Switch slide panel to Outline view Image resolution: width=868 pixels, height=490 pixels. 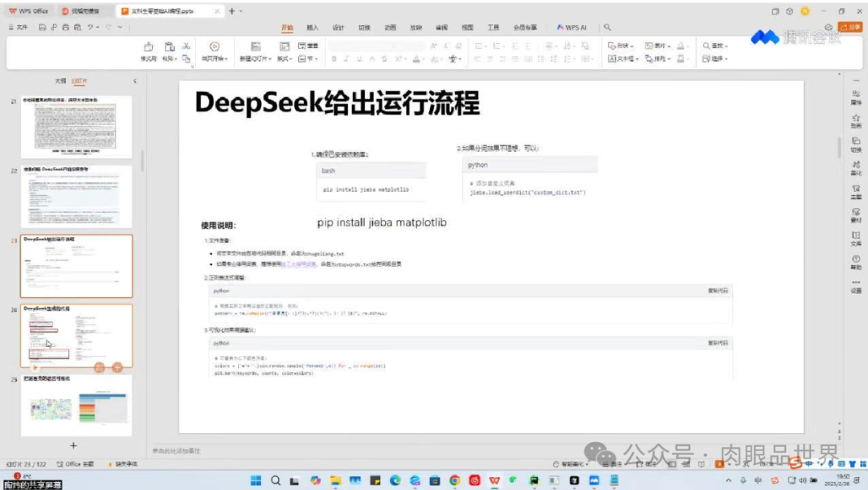point(59,81)
